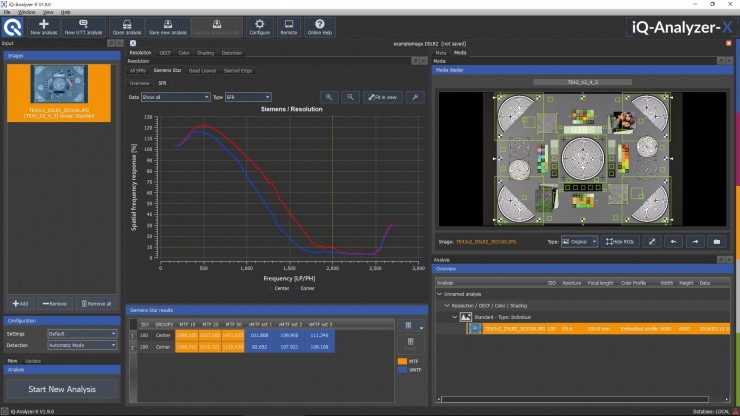The image size is (740, 416).
Task: Select the TE42v2_DSLR2_ISO100 image thumbnail
Action: (59, 93)
